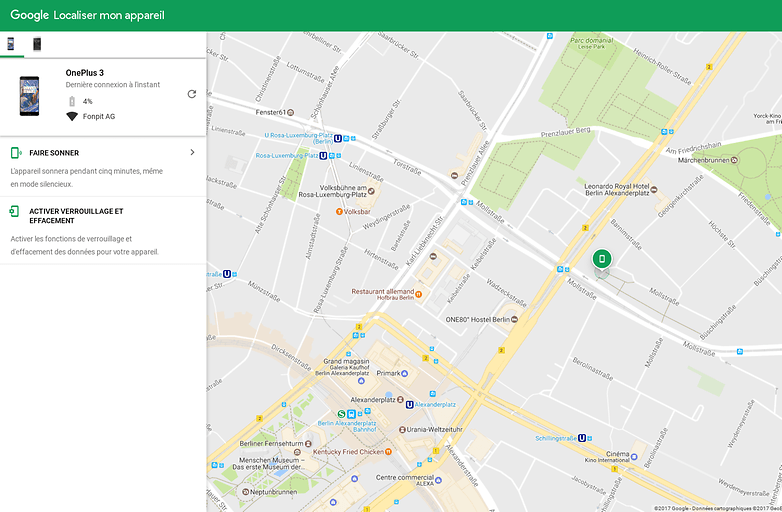Image resolution: width=782 pixels, height=512 pixels.
Task: Select the Alexanderplatz U-Bahn icon
Action: (x=409, y=405)
